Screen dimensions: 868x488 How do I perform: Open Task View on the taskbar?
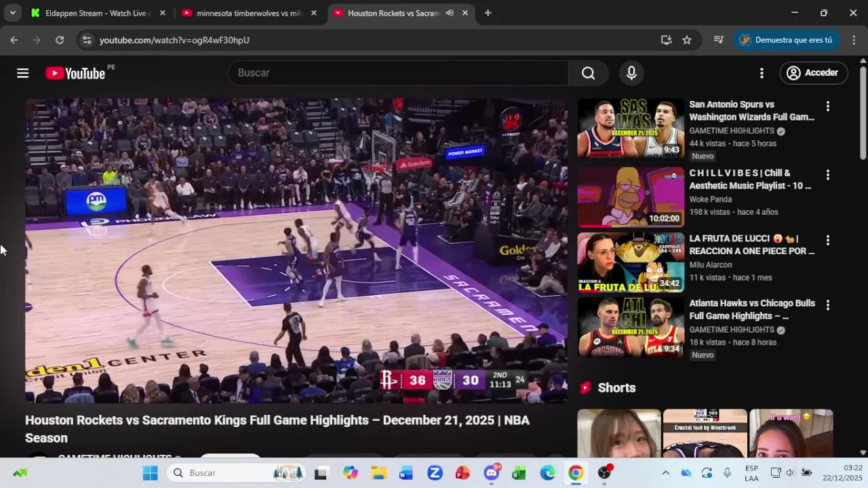[321, 473]
